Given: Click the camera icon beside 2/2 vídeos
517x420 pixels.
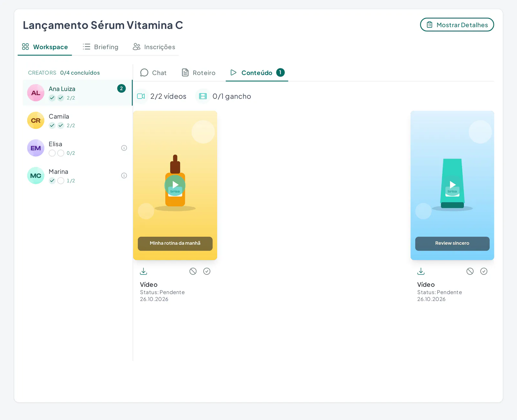Looking at the screenshot, I should pos(141,96).
